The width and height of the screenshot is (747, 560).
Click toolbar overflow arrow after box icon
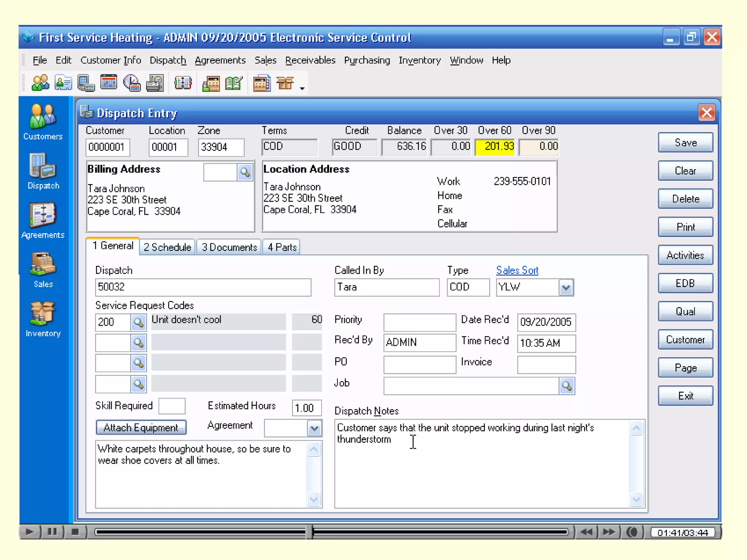click(x=302, y=88)
